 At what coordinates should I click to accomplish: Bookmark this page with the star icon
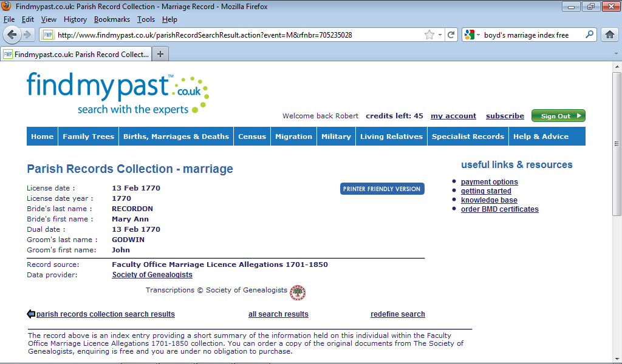coord(429,35)
